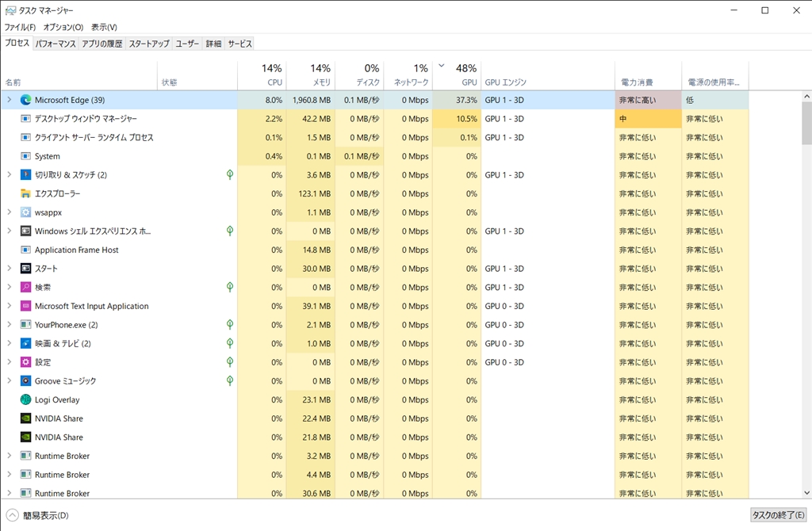Collapse to simple view with 簡易表示 arrow
The width and height of the screenshot is (812, 531).
[x=13, y=515]
